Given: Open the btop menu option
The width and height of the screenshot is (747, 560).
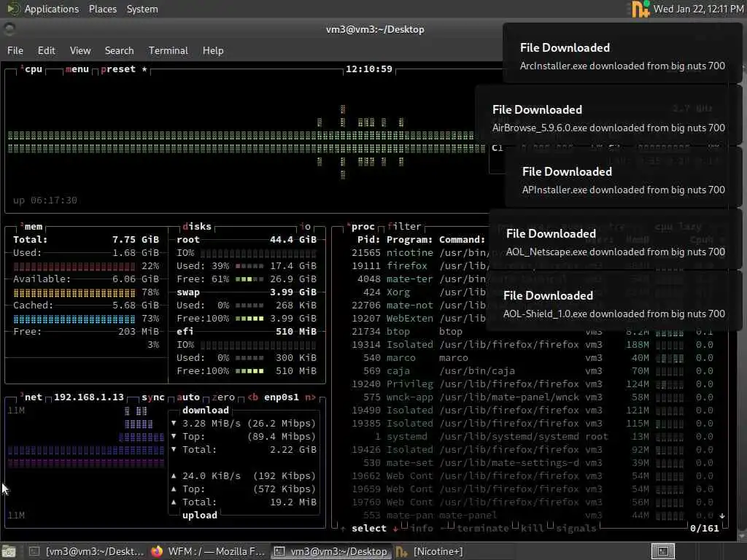Looking at the screenshot, I should point(77,69).
